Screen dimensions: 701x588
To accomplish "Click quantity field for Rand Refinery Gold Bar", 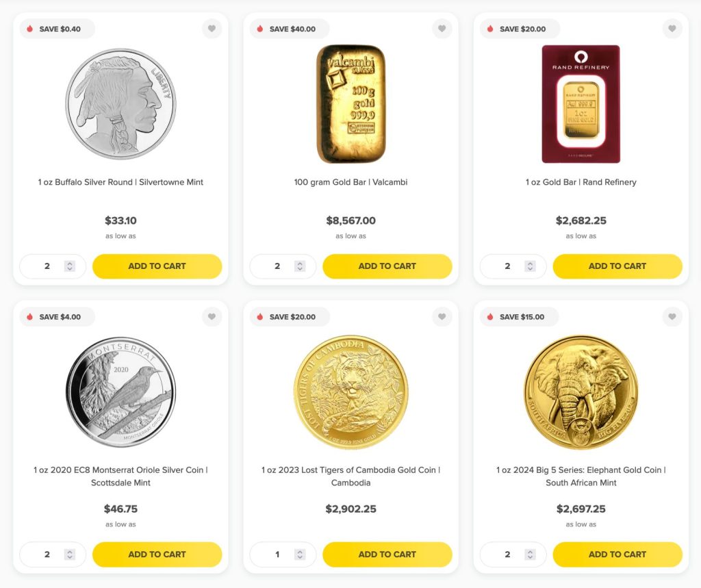I will 507,266.
